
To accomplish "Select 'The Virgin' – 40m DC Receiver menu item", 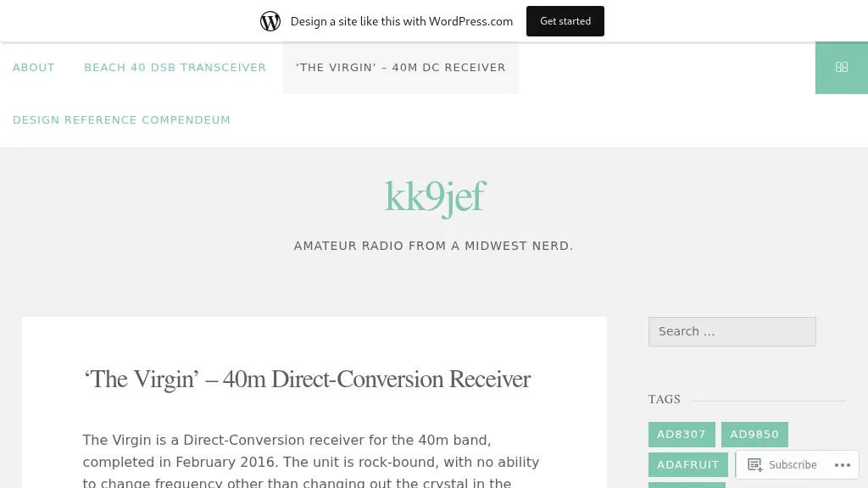I will [401, 68].
